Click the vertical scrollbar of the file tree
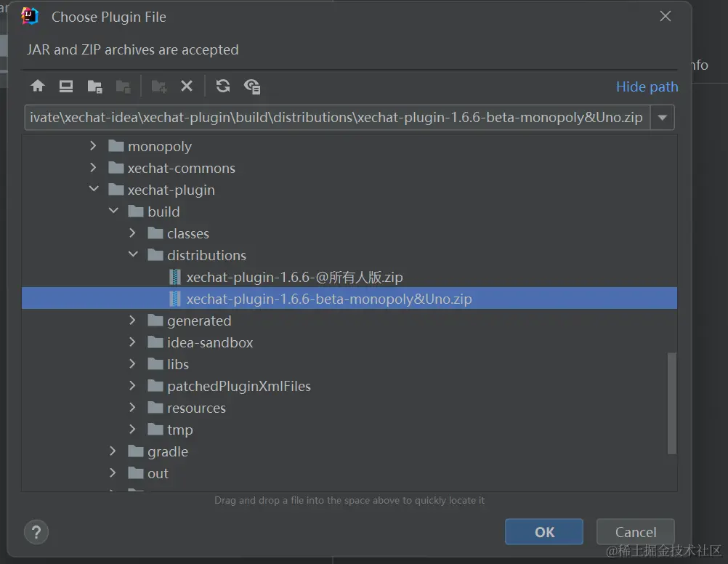 click(672, 403)
